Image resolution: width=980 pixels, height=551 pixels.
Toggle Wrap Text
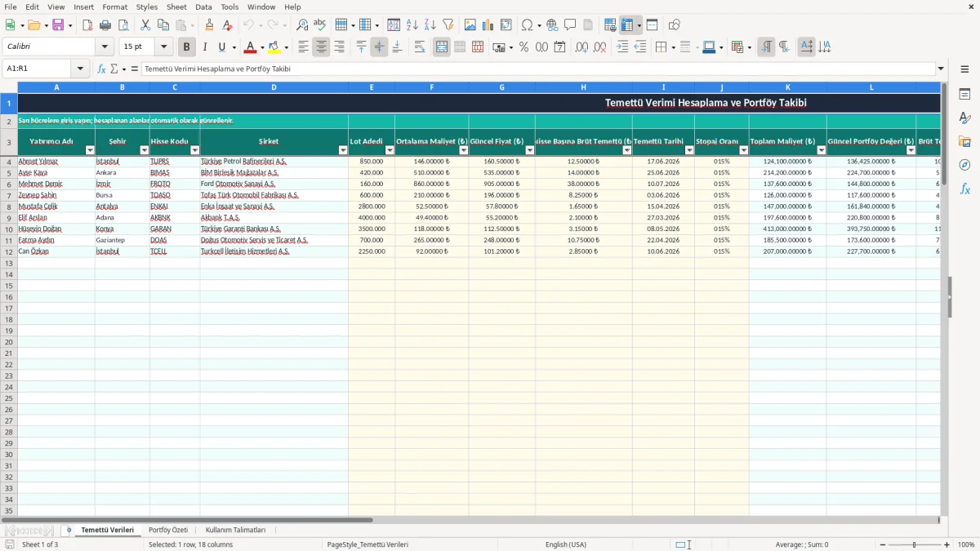tap(420, 47)
